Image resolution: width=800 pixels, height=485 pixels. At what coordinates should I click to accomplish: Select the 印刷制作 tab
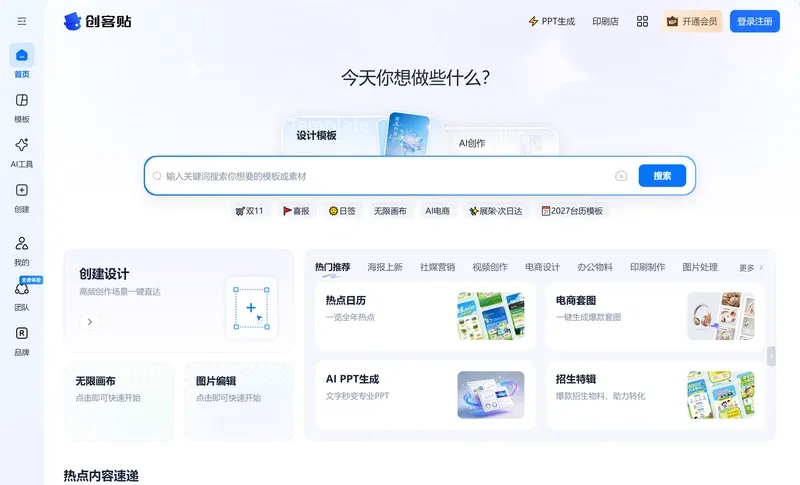(x=647, y=267)
